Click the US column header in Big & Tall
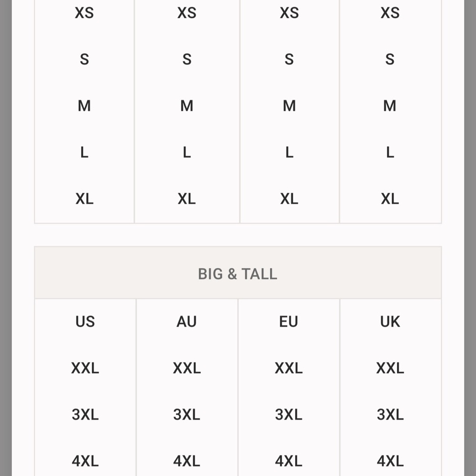This screenshot has width=476, height=476. point(85,321)
